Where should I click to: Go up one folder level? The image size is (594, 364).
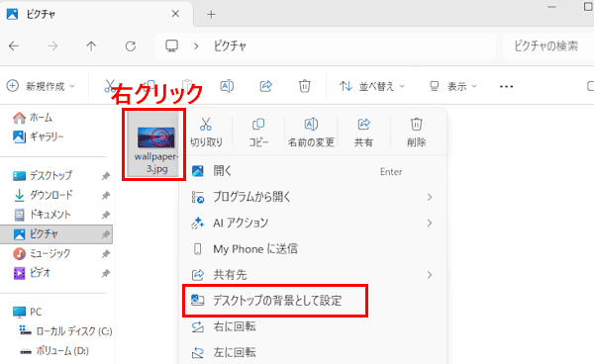[91, 46]
